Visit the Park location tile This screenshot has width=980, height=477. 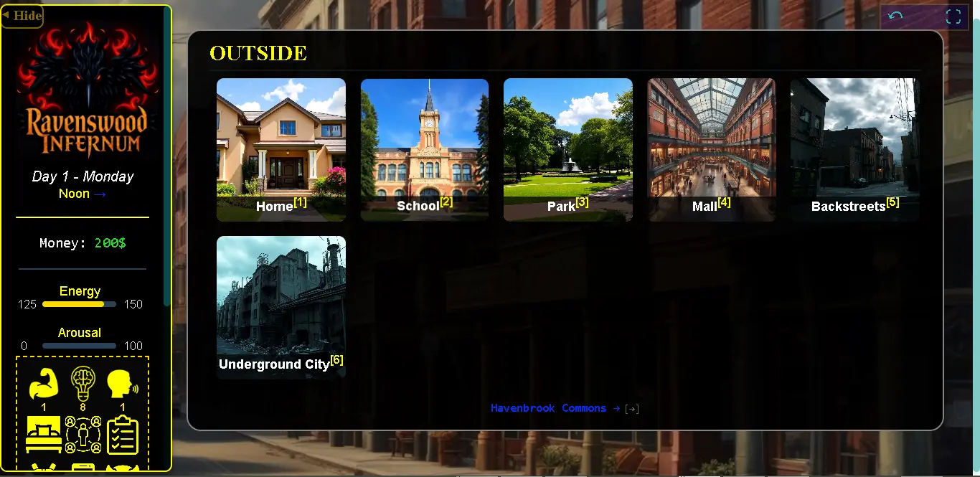coord(568,149)
